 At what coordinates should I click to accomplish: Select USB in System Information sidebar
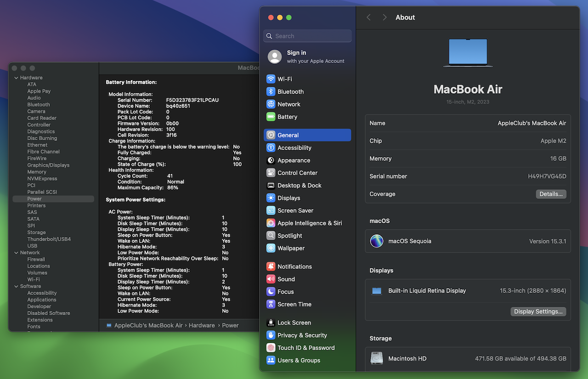[32, 246]
